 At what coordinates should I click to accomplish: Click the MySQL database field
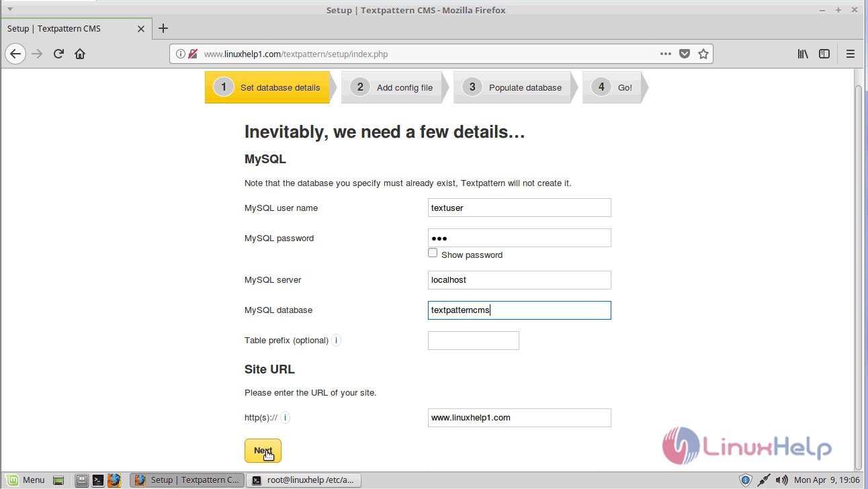[519, 310]
